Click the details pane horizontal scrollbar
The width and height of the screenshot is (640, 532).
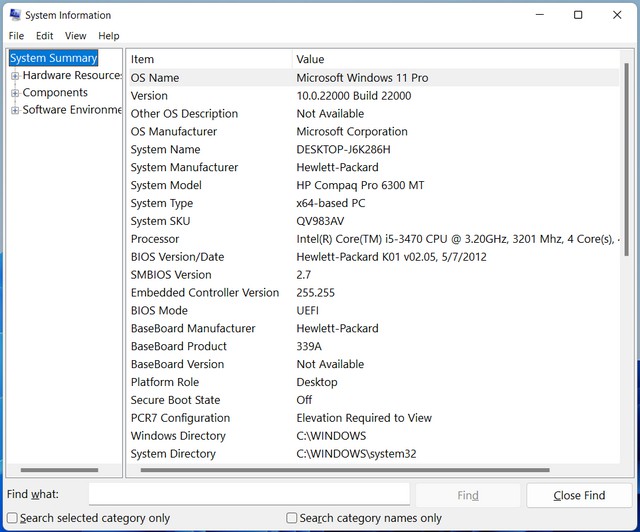(345, 470)
